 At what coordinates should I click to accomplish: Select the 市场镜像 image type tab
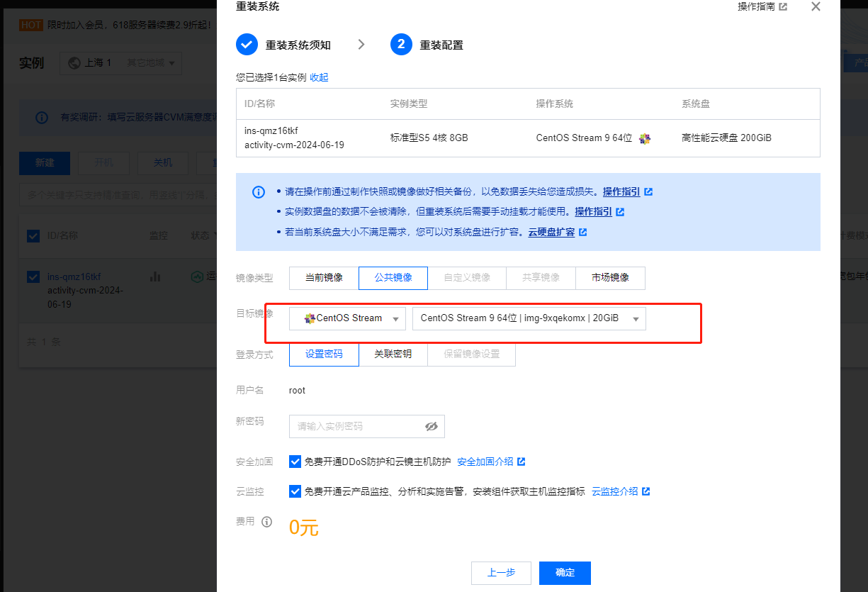tap(610, 278)
